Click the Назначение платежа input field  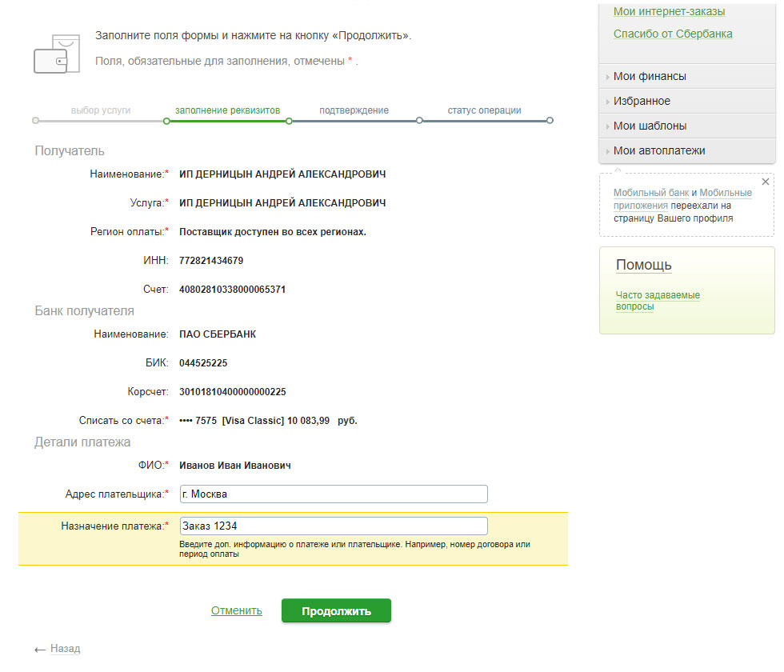click(334, 526)
